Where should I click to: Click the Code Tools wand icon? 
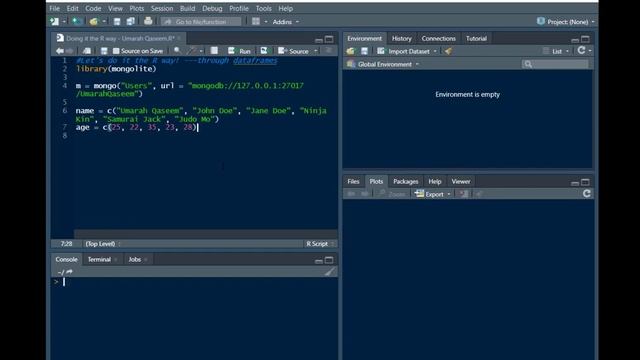[x=191, y=51]
